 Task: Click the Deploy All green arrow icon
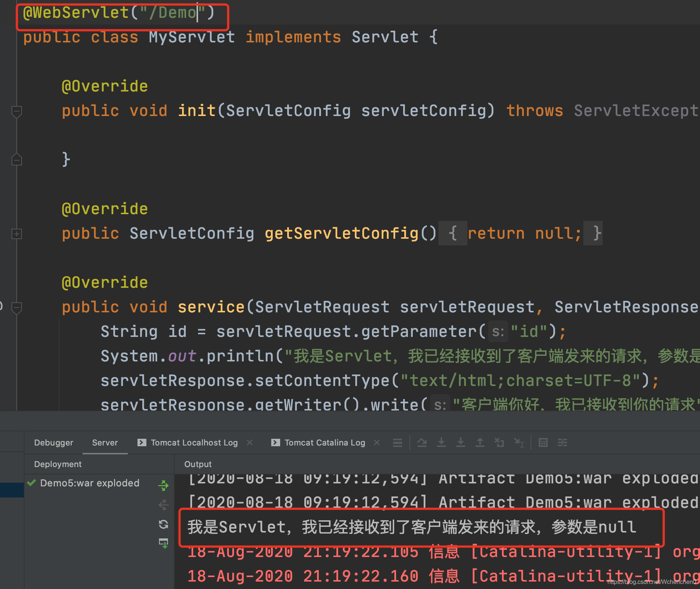(163, 485)
